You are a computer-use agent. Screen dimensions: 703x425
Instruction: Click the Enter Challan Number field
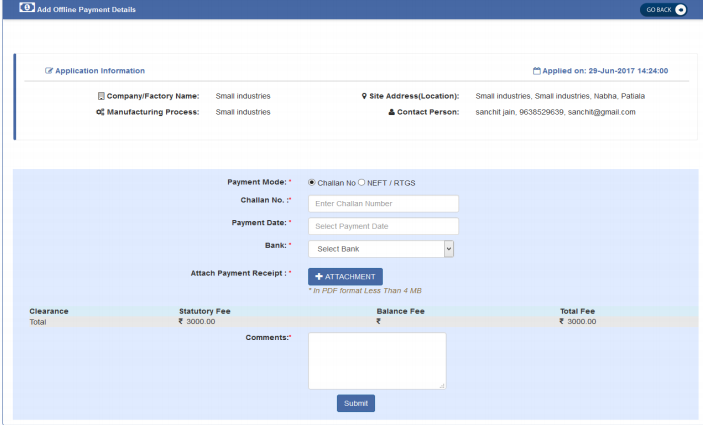(x=383, y=204)
